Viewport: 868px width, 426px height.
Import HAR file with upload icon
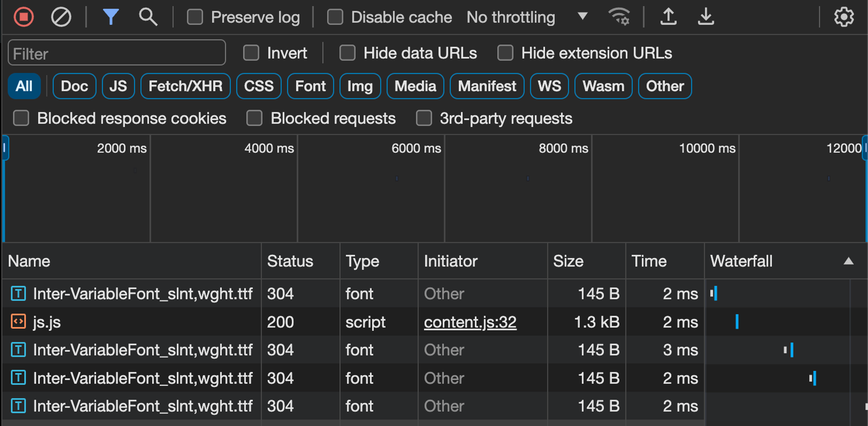(x=668, y=17)
